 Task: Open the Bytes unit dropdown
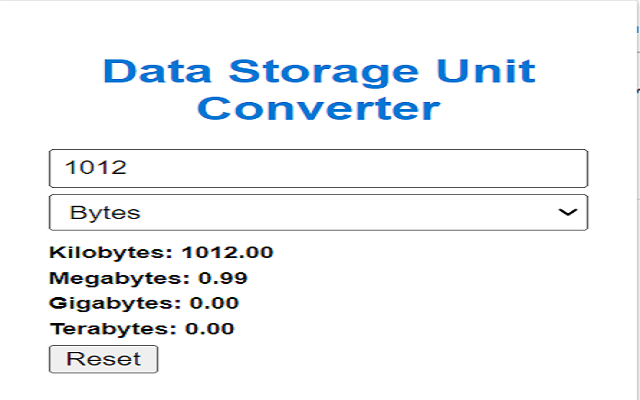click(x=318, y=213)
